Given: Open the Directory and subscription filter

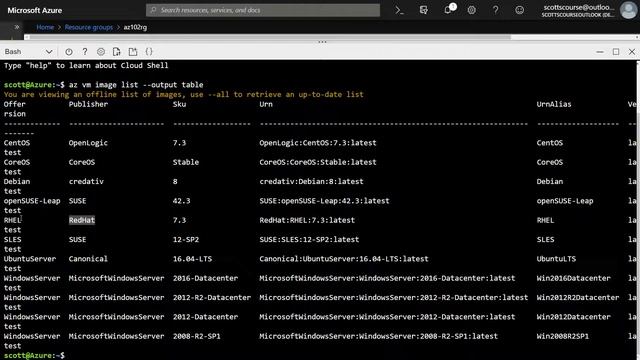Looking at the screenshot, I should 424,10.
